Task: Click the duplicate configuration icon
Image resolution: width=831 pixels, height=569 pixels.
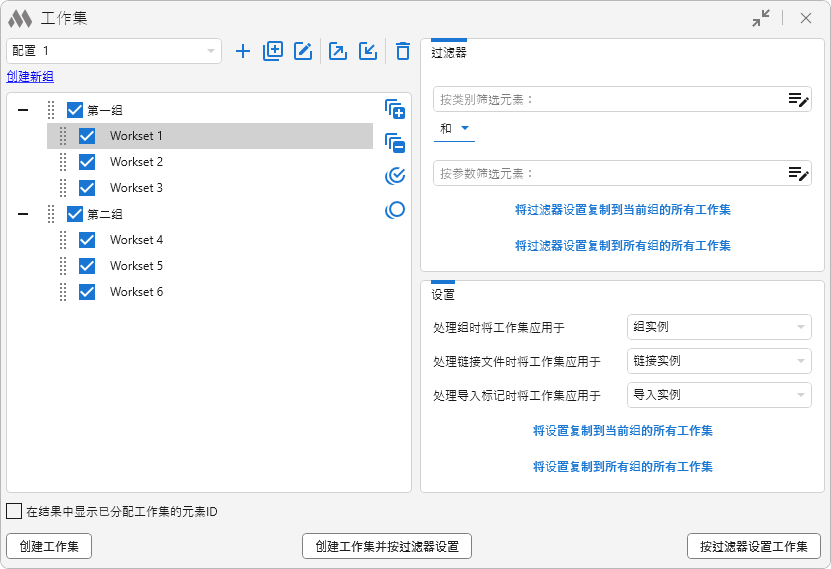Action: tap(273, 51)
